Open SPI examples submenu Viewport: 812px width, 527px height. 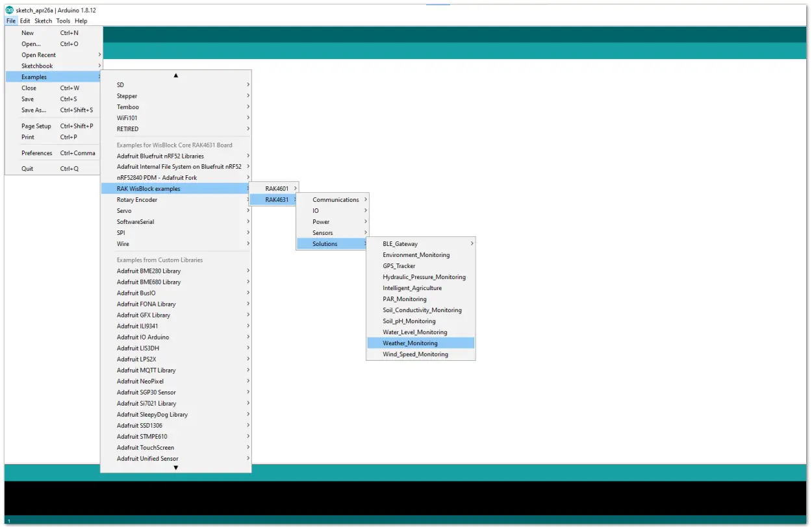click(x=175, y=233)
